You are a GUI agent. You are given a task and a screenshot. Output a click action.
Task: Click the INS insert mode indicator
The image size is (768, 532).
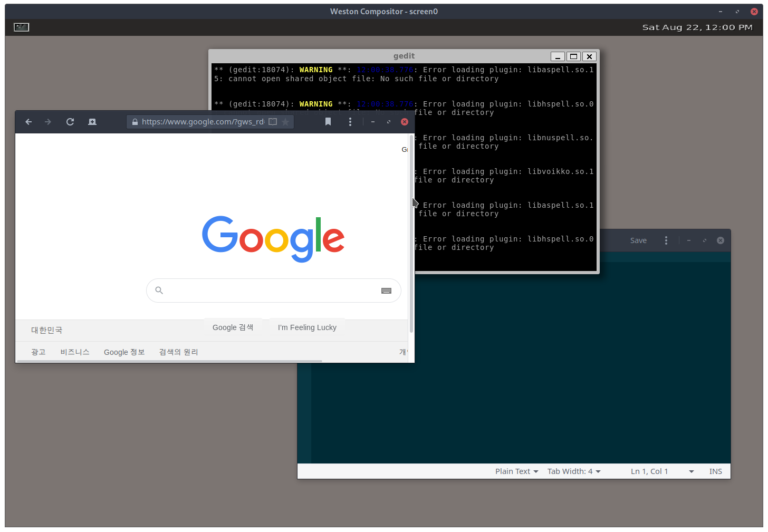coord(716,471)
